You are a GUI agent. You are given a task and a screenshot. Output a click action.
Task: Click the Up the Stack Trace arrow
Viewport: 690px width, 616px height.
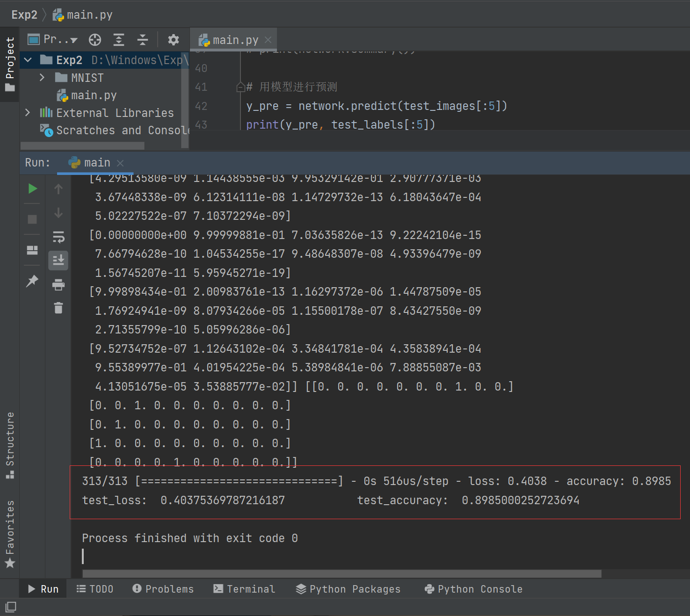(x=58, y=189)
